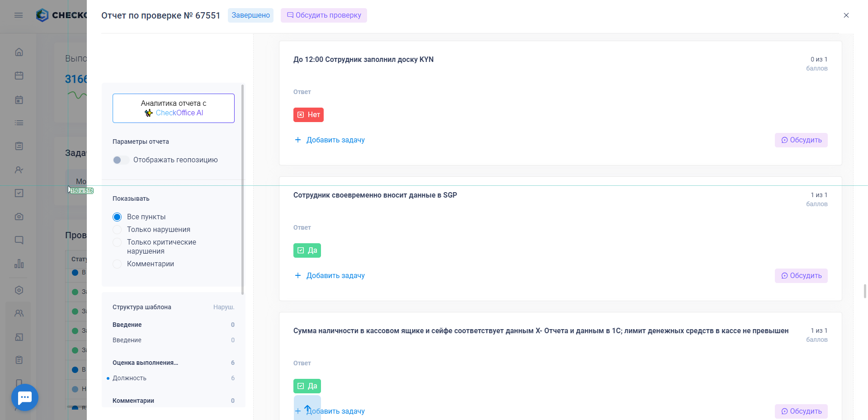Open 'Аналитика отчета с CheckOffice AI'

[174, 108]
